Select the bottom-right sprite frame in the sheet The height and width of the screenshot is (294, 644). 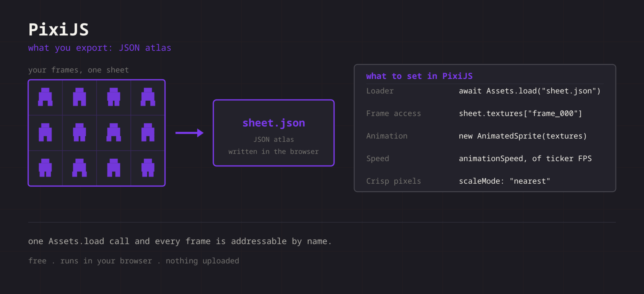148,168
